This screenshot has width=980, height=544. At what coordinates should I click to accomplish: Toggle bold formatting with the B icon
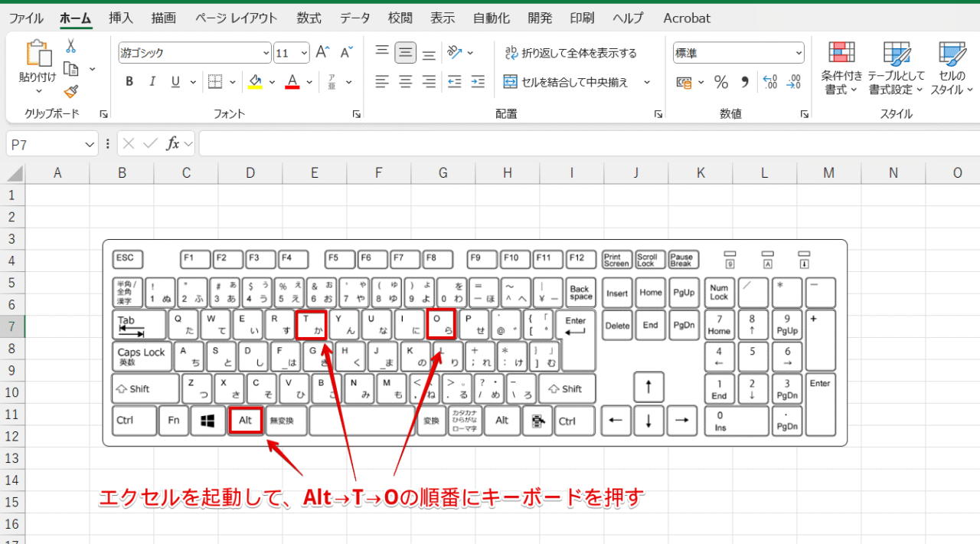coord(129,81)
